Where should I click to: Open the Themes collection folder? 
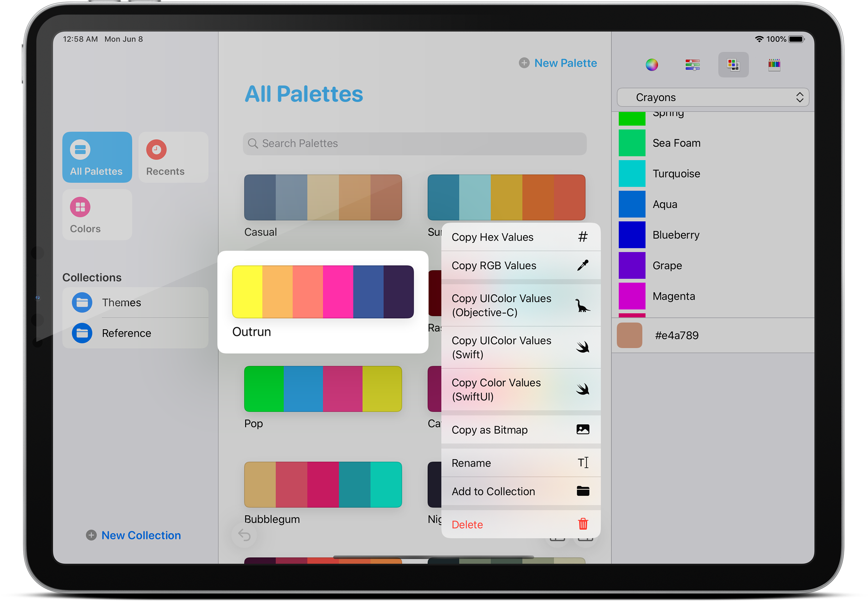coord(121,303)
